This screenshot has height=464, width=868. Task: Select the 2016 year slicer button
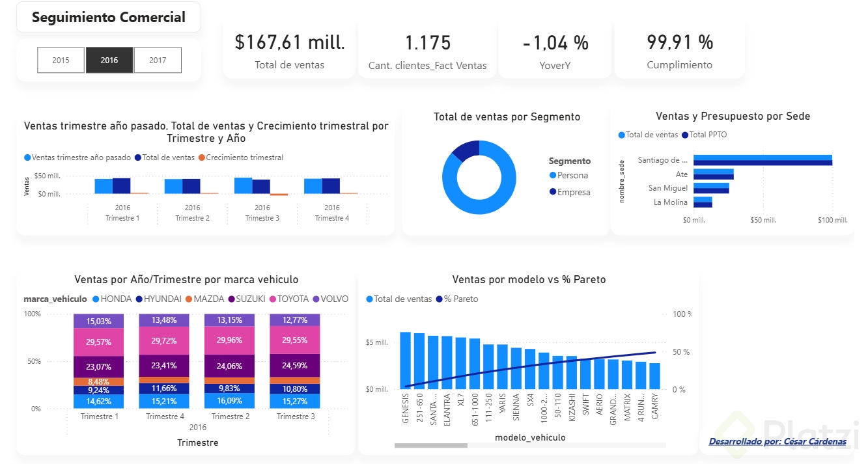(x=109, y=60)
